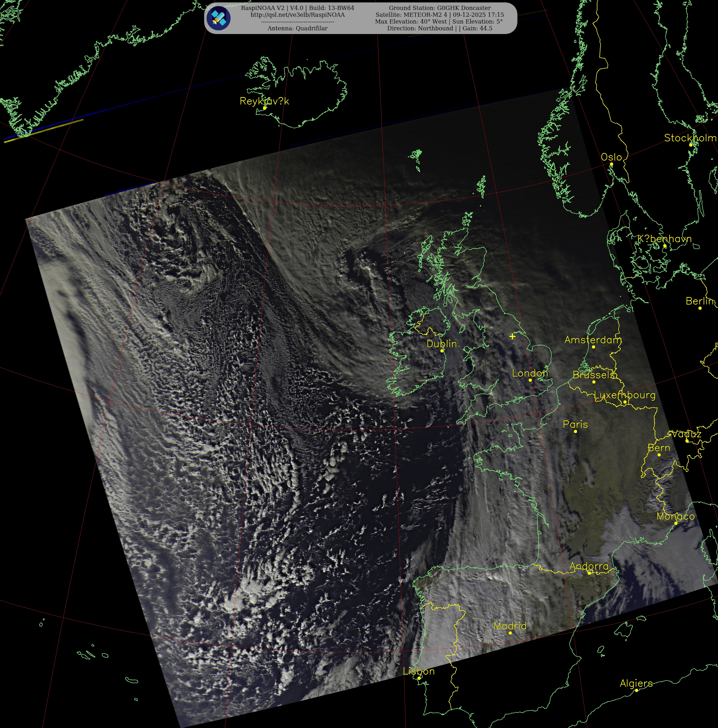Image resolution: width=718 pixels, height=728 pixels.
Task: Click the Monaco city dot marker
Action: coord(676,523)
